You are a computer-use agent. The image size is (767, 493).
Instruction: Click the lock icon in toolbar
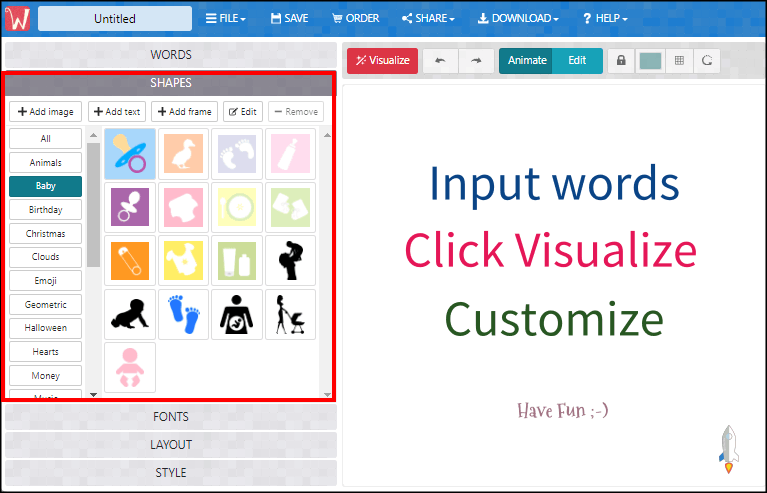coord(621,61)
